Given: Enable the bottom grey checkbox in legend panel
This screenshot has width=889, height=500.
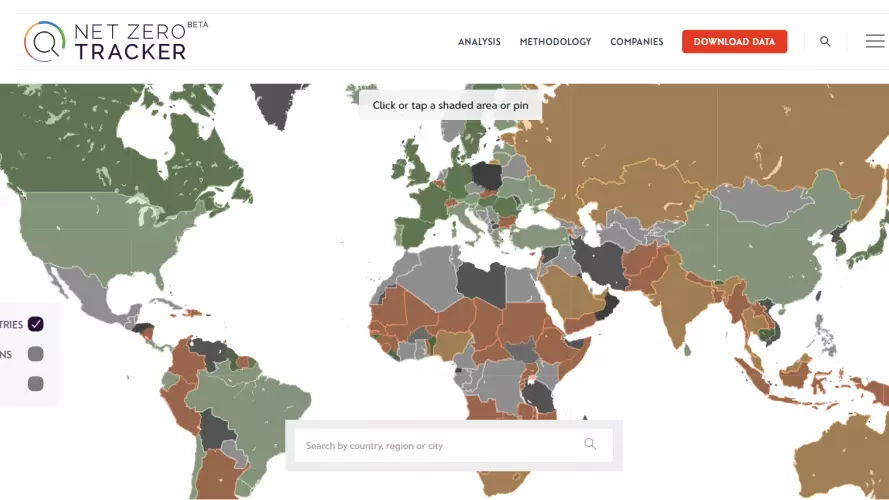Looking at the screenshot, I should tap(36, 384).
